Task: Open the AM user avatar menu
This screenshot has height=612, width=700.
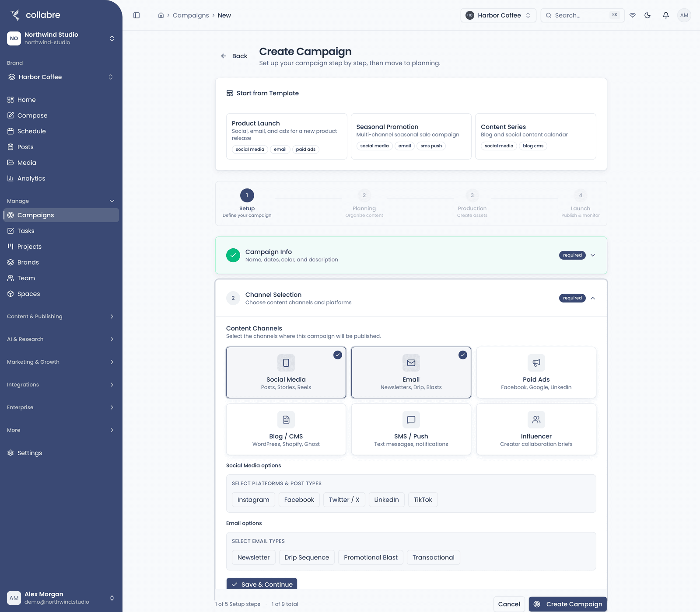Action: click(684, 15)
